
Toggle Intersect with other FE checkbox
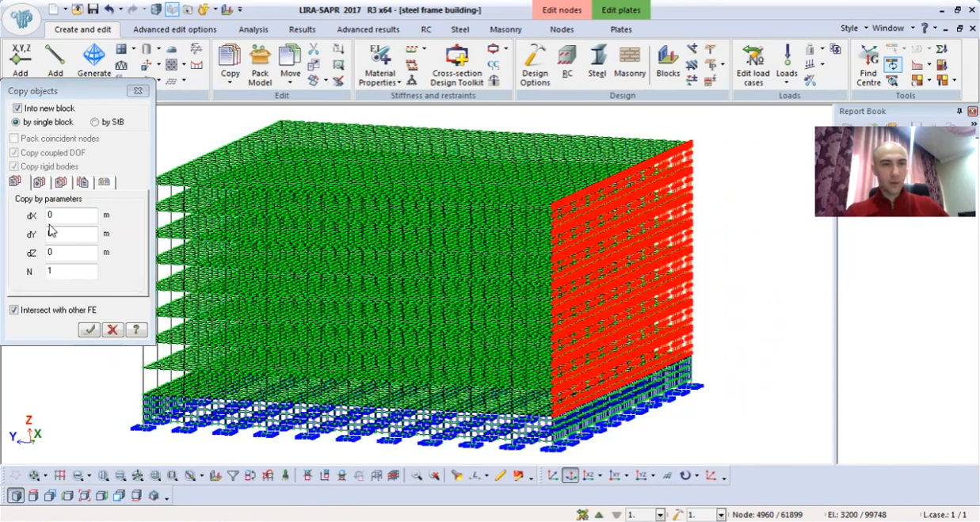14,310
